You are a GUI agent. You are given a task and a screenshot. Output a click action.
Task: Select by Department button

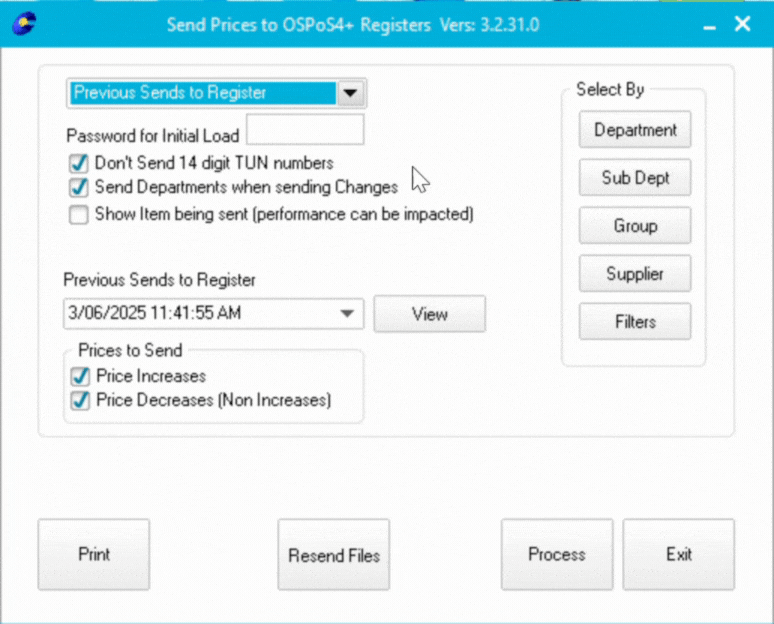(635, 130)
